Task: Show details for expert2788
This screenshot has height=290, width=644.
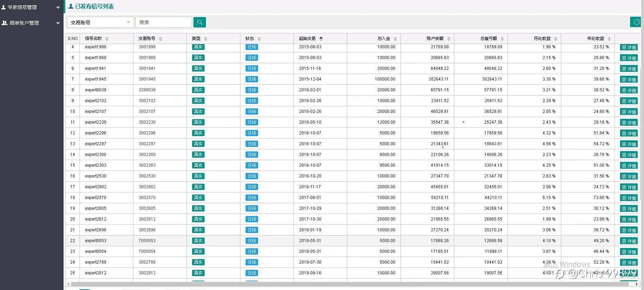Action: [x=629, y=263]
